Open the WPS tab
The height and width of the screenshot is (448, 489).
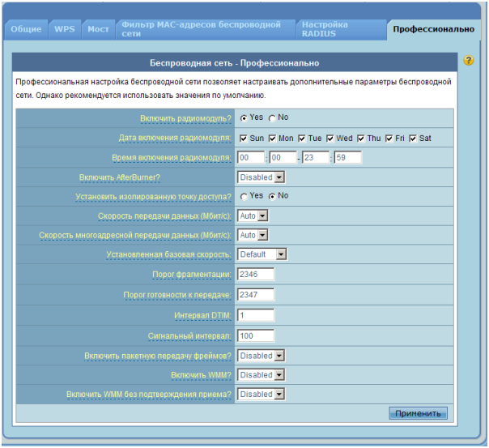[65, 29]
